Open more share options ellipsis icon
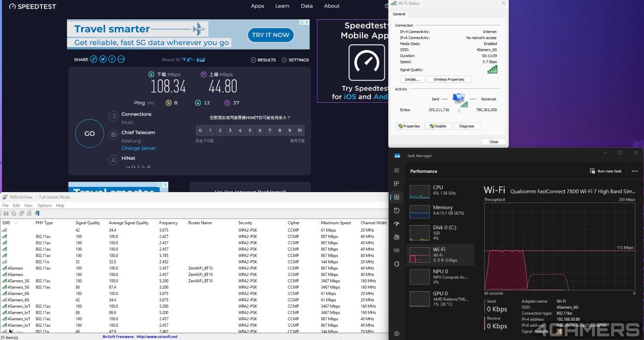The width and height of the screenshot is (644, 340). coord(121,59)
